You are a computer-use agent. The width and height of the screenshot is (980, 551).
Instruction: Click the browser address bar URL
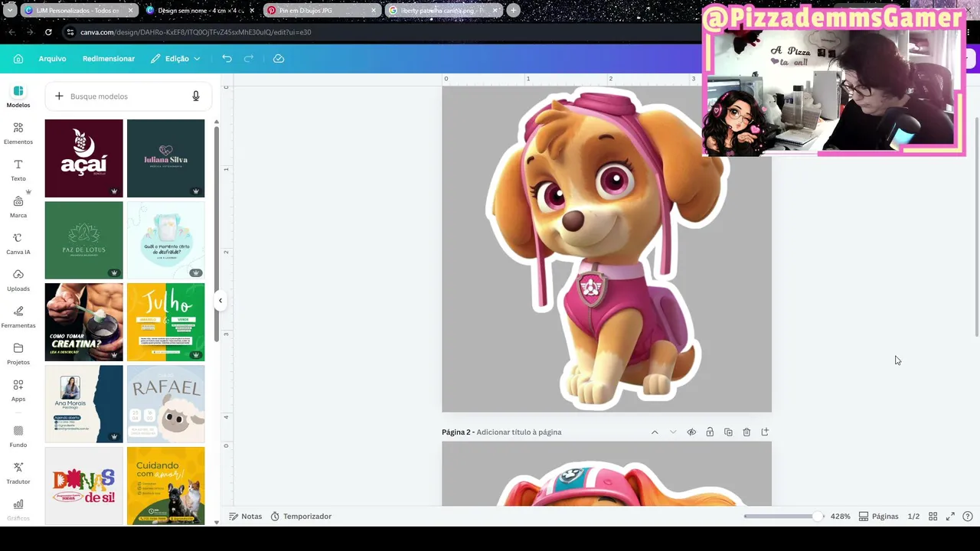196,32
